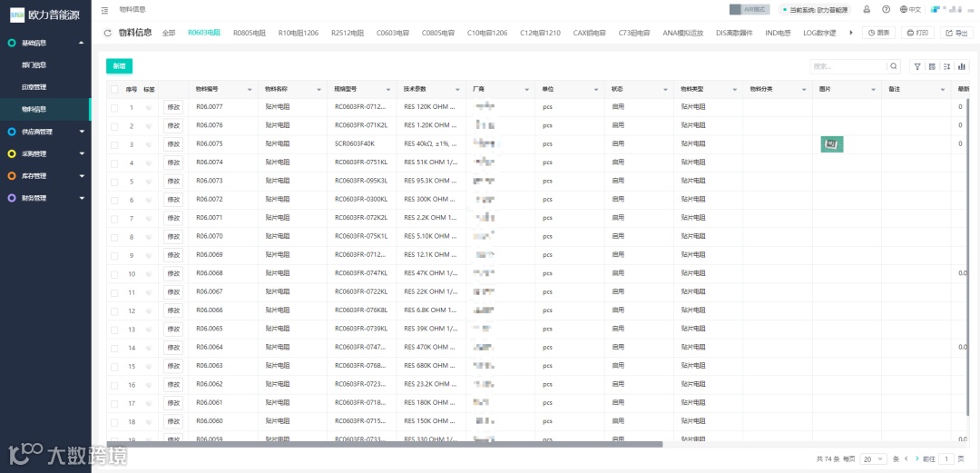The width and height of the screenshot is (980, 473).
Task: Click the 打印 button
Action: point(917,33)
